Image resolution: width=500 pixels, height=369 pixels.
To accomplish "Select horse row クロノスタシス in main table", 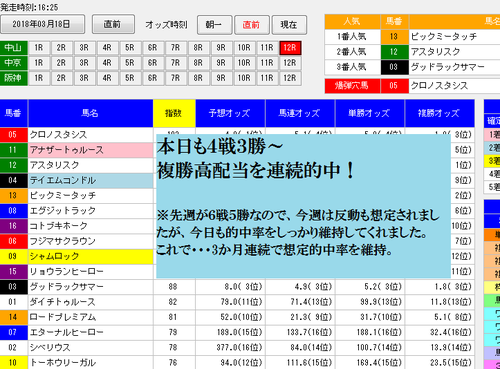I will [90, 135].
